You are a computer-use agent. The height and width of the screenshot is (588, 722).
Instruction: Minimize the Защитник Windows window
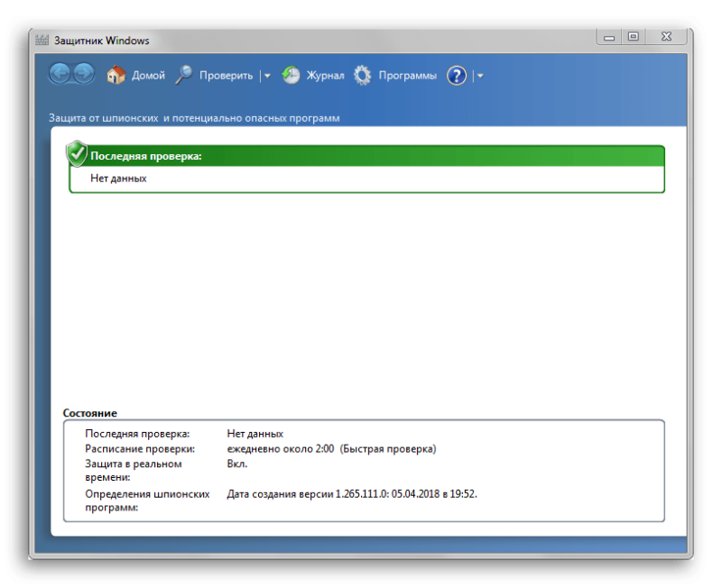tap(609, 37)
